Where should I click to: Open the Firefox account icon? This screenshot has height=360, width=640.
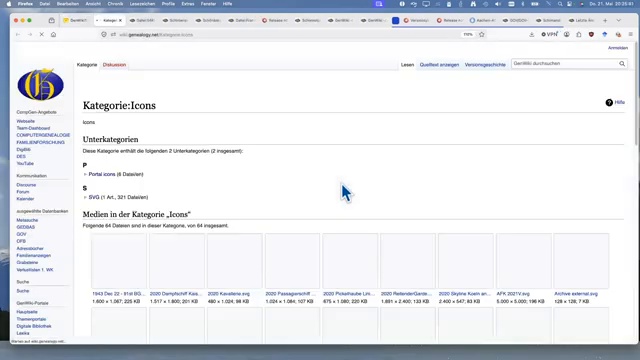567,35
